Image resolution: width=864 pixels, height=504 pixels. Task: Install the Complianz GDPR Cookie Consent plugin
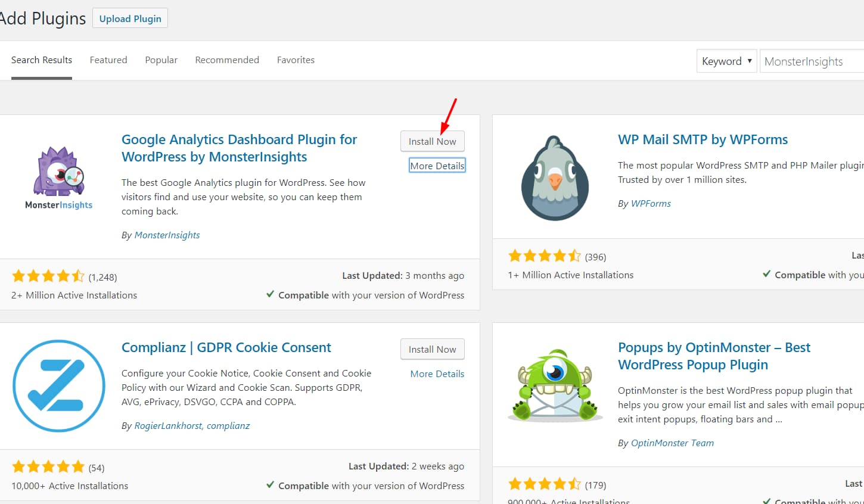tap(432, 349)
